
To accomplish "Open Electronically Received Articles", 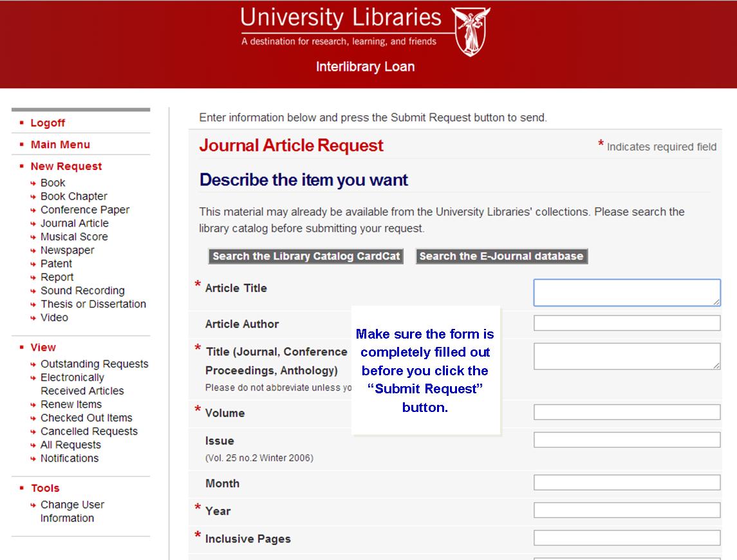I will coord(72,384).
